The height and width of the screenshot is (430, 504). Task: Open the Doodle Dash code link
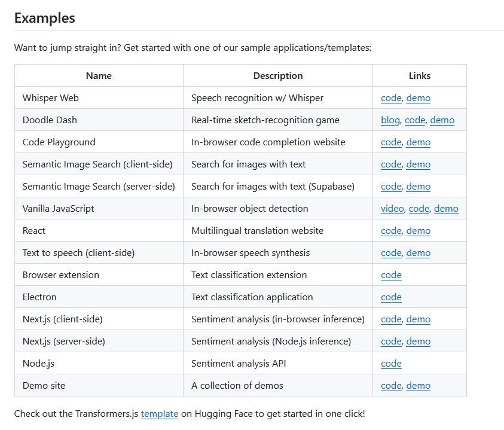point(415,120)
